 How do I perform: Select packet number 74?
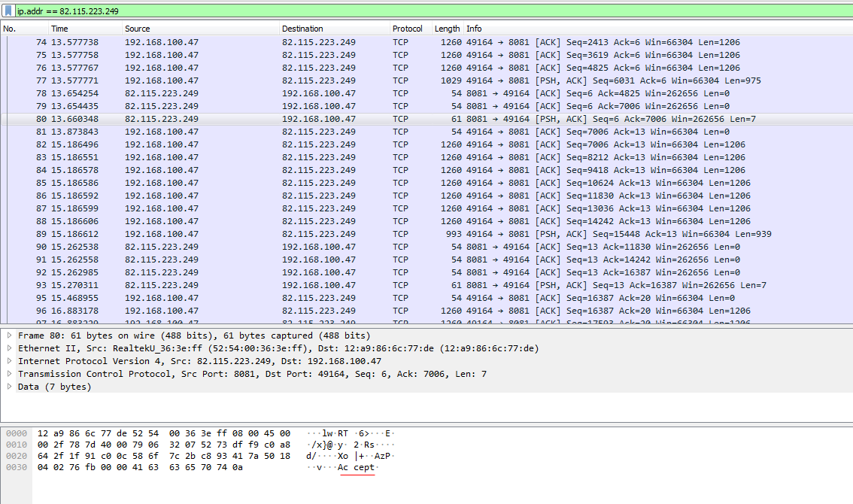pyautogui.click(x=226, y=41)
